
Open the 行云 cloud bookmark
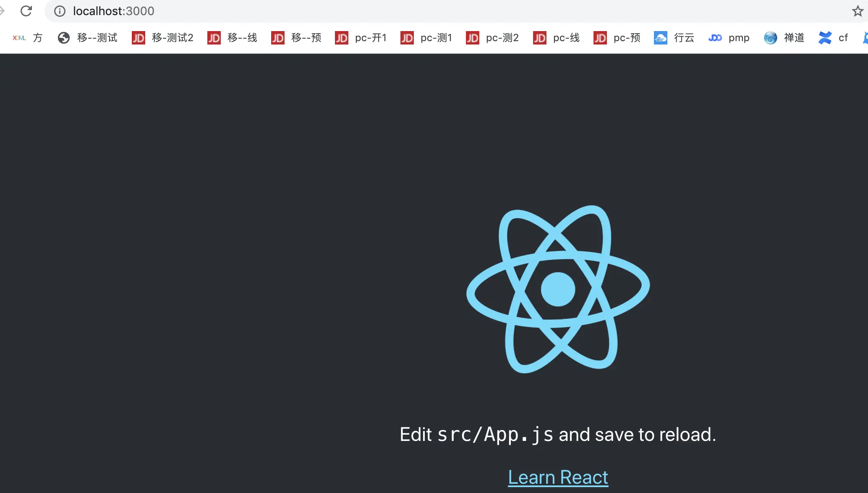pyautogui.click(x=674, y=38)
